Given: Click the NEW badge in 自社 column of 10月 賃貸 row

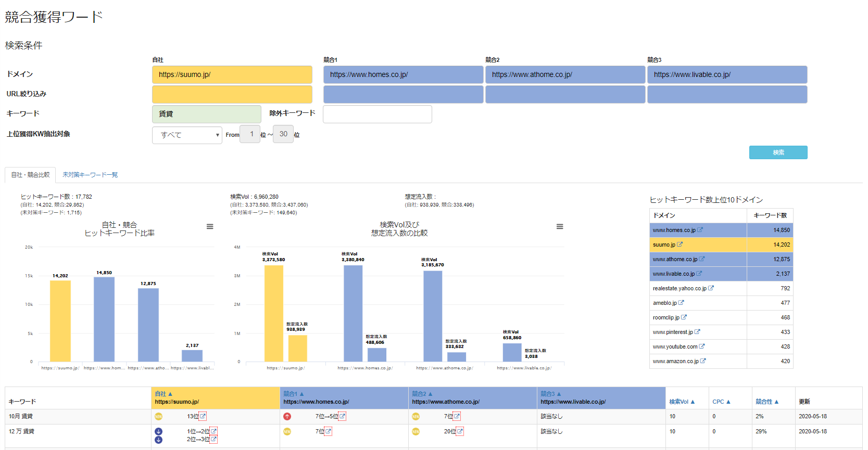Looking at the screenshot, I should (x=159, y=416).
